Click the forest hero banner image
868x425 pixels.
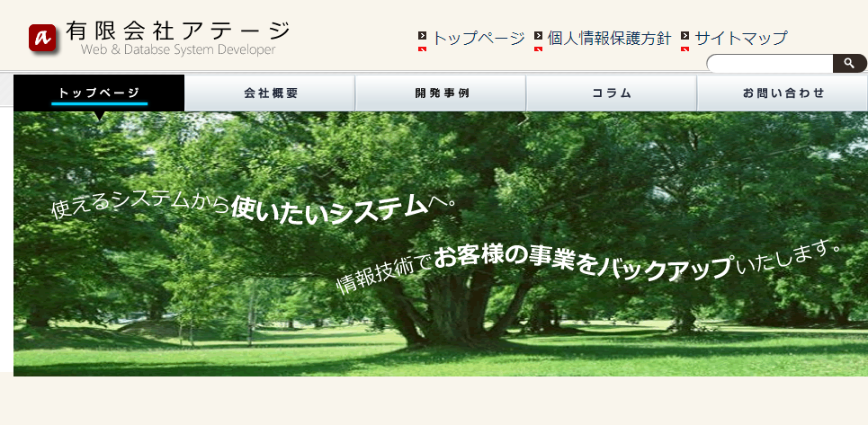click(x=441, y=270)
